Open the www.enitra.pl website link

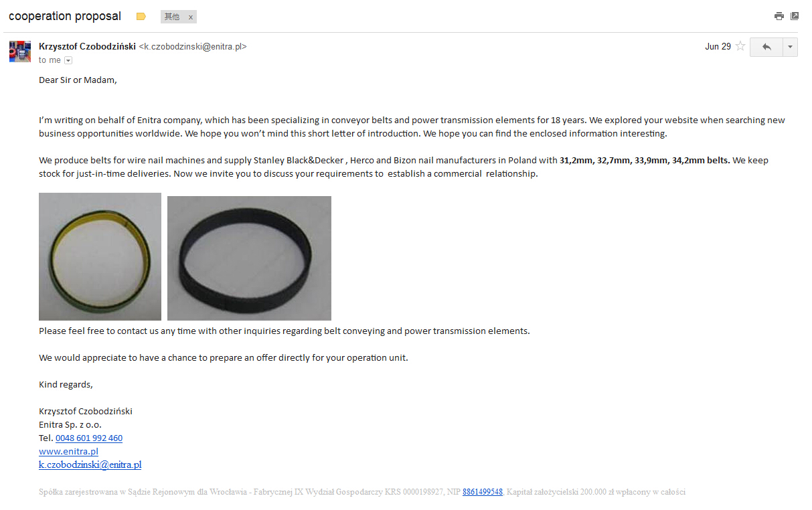(68, 452)
